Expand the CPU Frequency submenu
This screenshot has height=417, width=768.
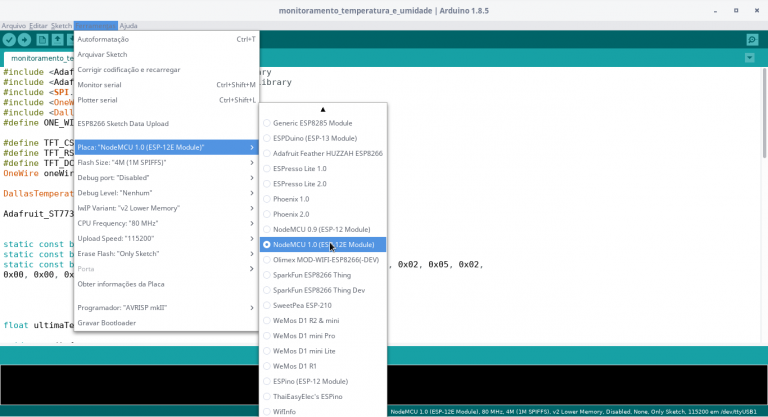pyautogui.click(x=165, y=223)
